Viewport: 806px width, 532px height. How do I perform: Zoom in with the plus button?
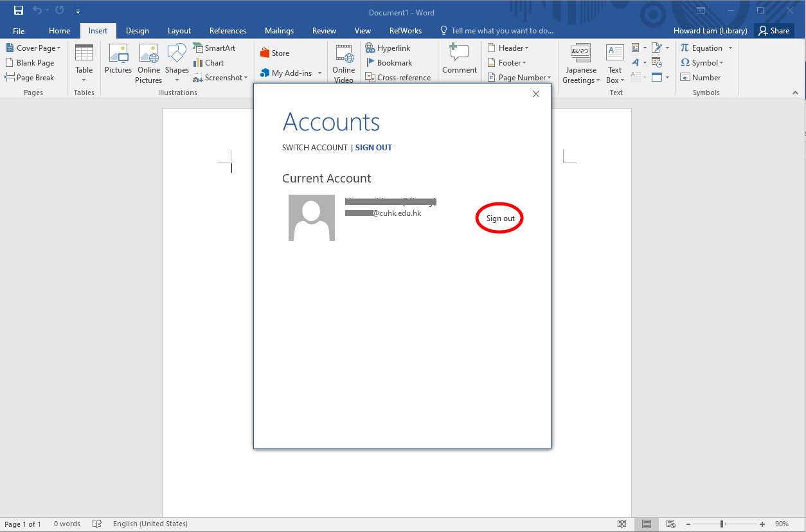pyautogui.click(x=762, y=524)
